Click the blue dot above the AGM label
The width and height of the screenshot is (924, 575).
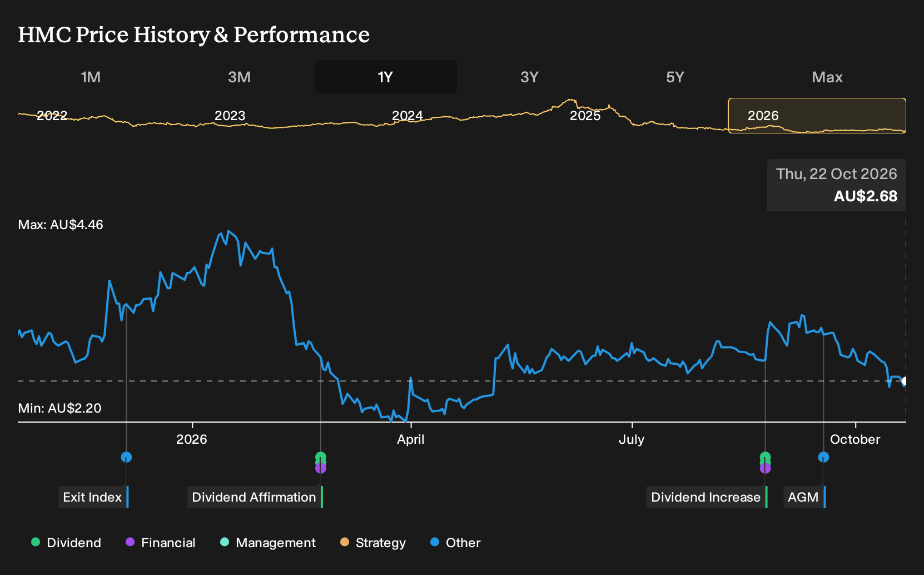coord(823,457)
